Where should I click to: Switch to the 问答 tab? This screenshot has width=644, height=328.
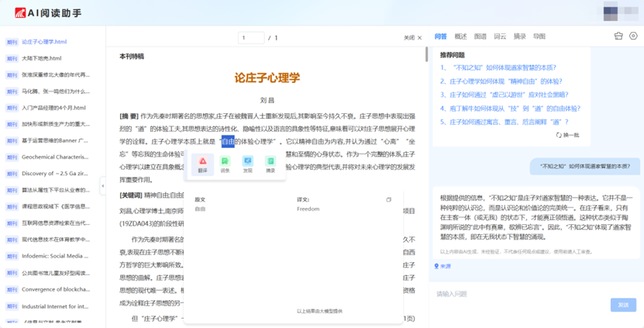click(x=441, y=36)
